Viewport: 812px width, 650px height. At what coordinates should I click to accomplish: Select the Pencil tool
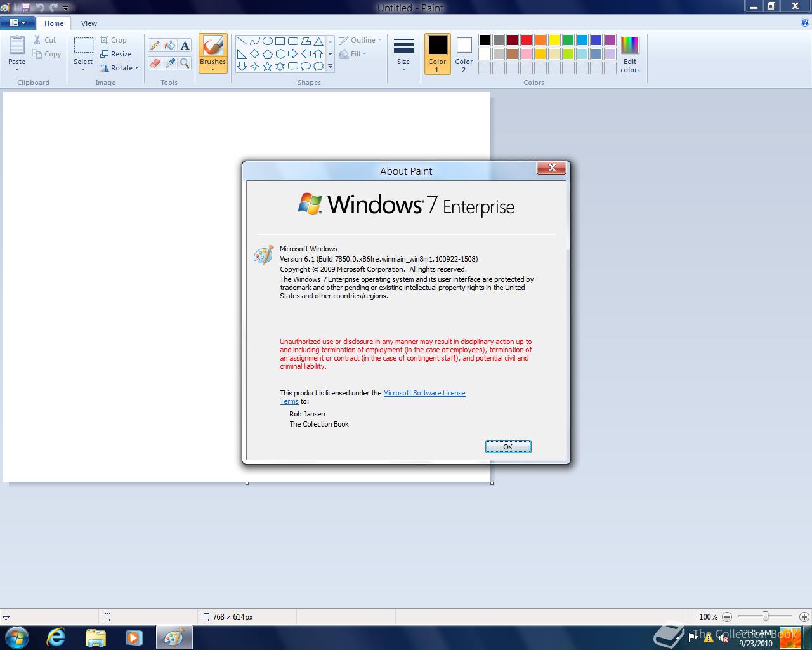click(x=154, y=46)
